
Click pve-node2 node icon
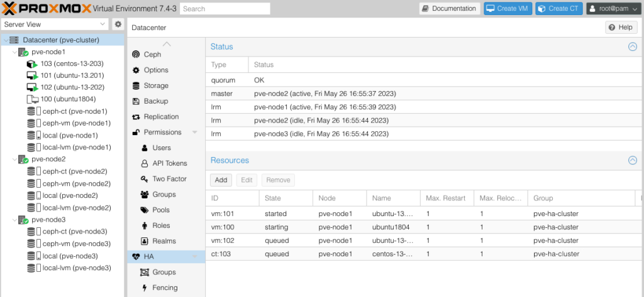point(23,159)
